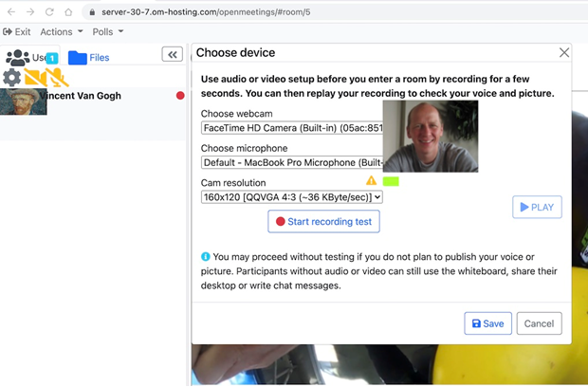This screenshot has width=588, height=387.
Task: Expand the Cam resolution dropdown
Action: [292, 197]
